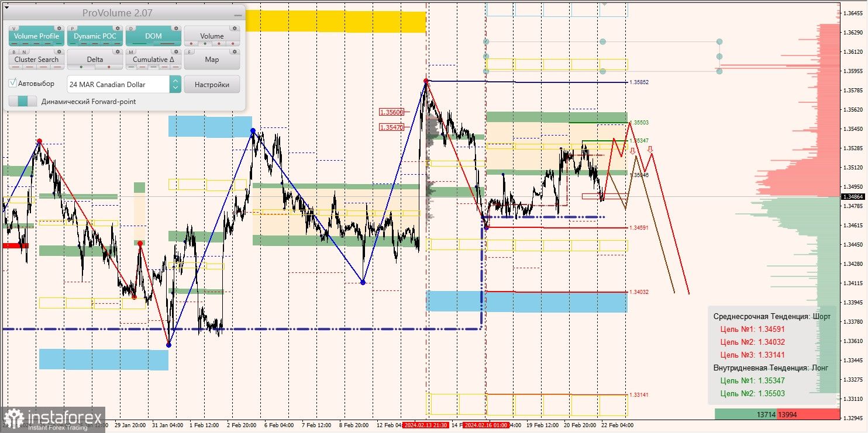Image resolution: width=868 pixels, height=433 pixels.
Task: Toggle the Cluster Search indicator
Action: [37, 60]
